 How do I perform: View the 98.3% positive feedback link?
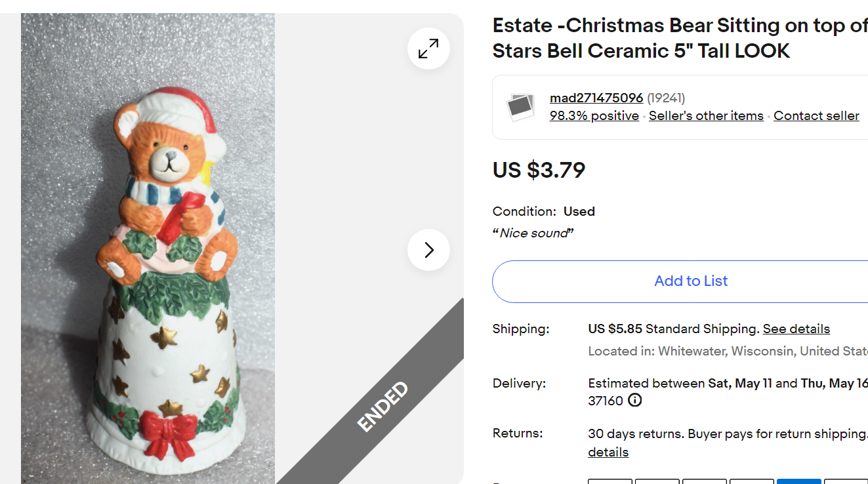coord(594,115)
